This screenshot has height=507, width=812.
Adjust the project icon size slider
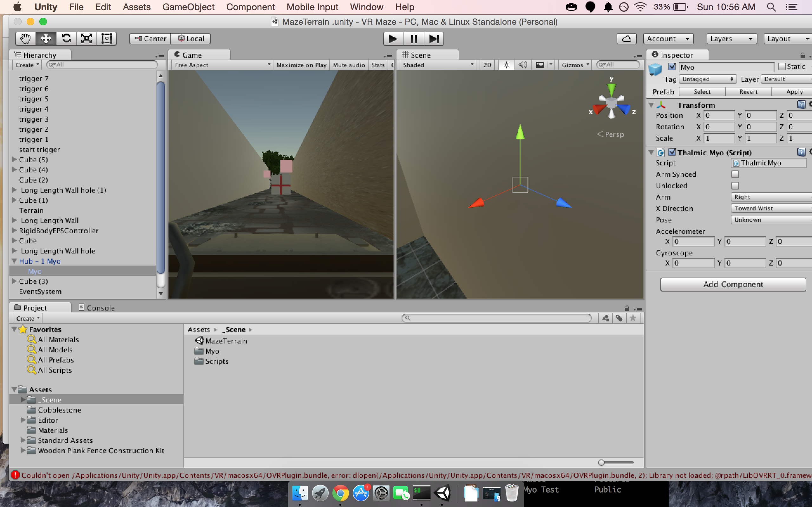(601, 463)
